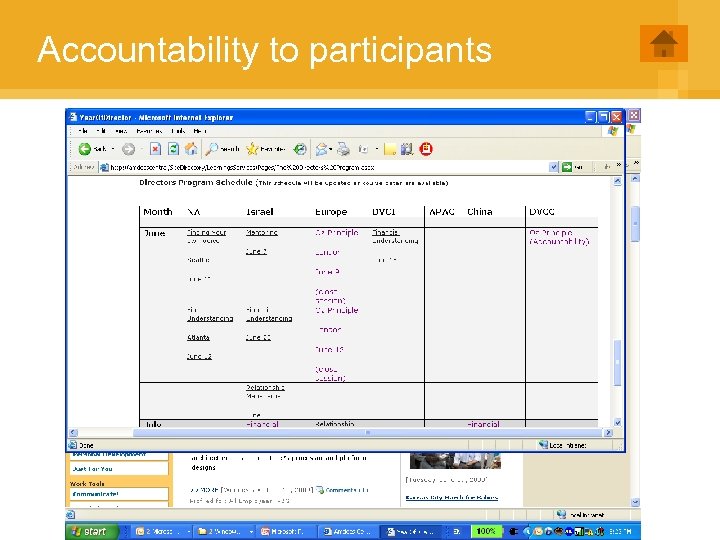
Task: Click the IE vertical scrollbar thumb
Action: (x=618, y=362)
